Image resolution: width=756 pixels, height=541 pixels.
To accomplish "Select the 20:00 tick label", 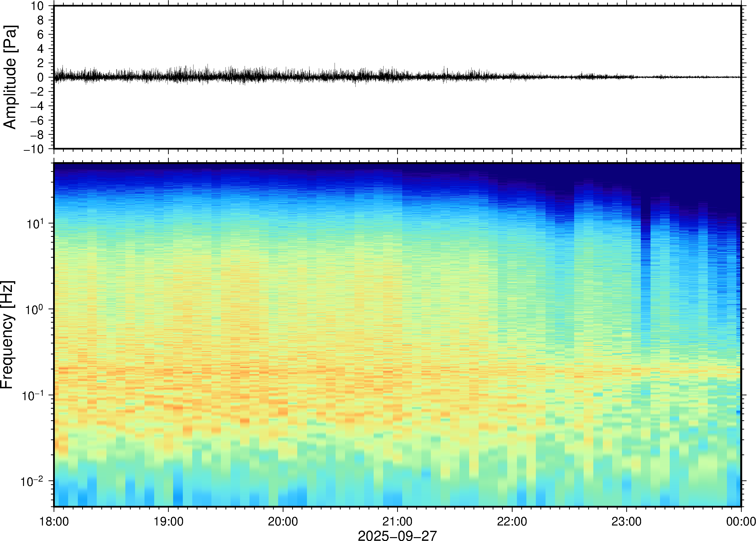I will (283, 521).
